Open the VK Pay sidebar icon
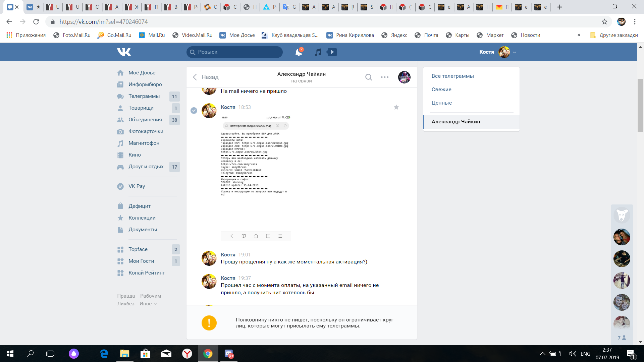This screenshot has height=362, width=644. coord(120,186)
